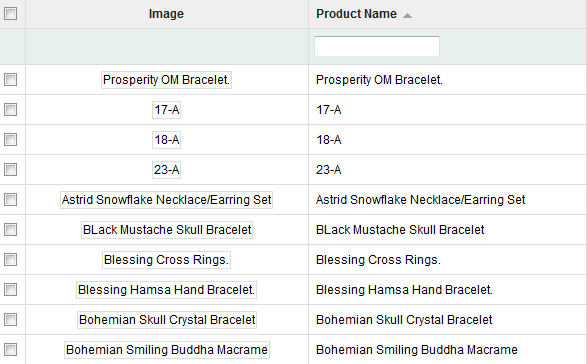Open the Astrid Snowflake Necklace/Earring Set image
The height and width of the screenshot is (364, 587).
tap(166, 200)
